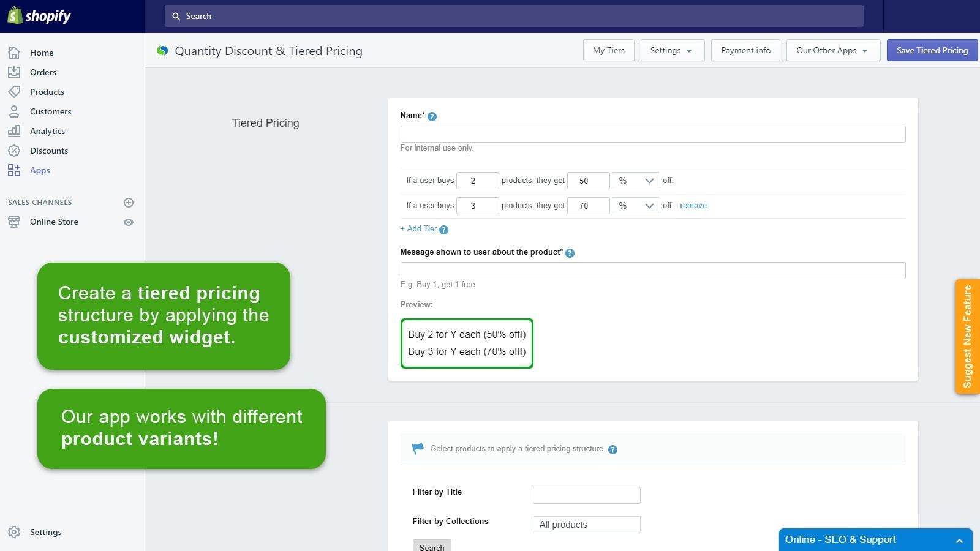980x551 pixels.
Task: Click quantity field showing 3
Action: point(478,206)
